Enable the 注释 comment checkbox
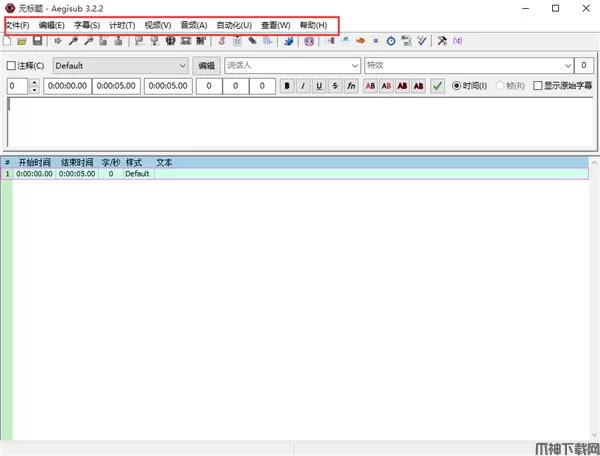Image resolution: width=600 pixels, height=456 pixels. click(x=12, y=65)
